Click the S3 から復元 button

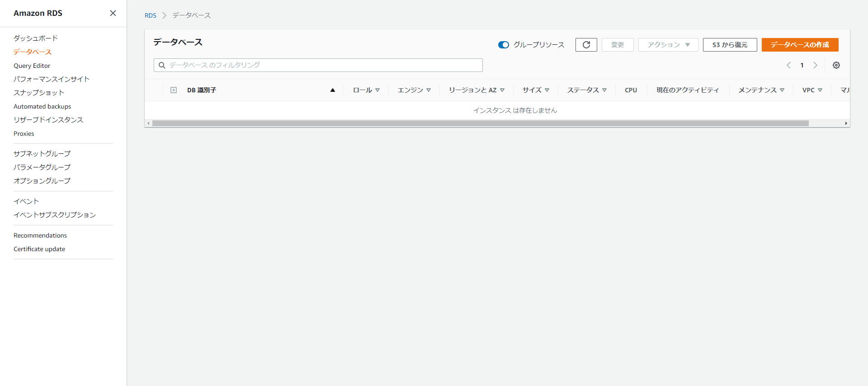point(730,45)
